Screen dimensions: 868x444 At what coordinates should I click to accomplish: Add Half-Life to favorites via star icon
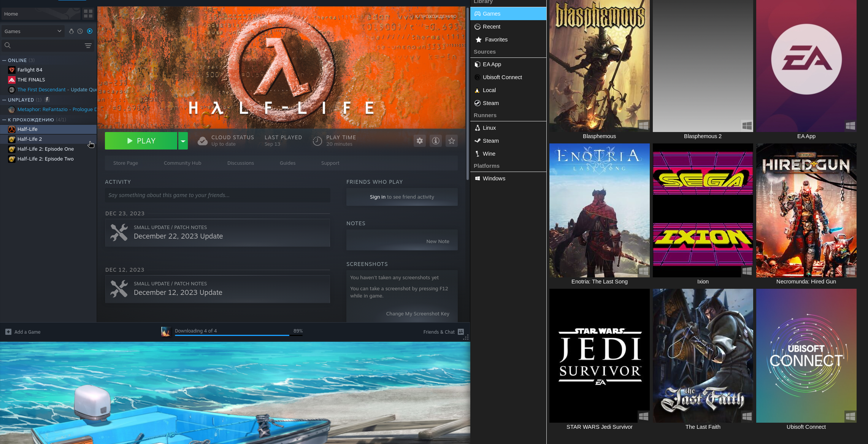coord(452,141)
